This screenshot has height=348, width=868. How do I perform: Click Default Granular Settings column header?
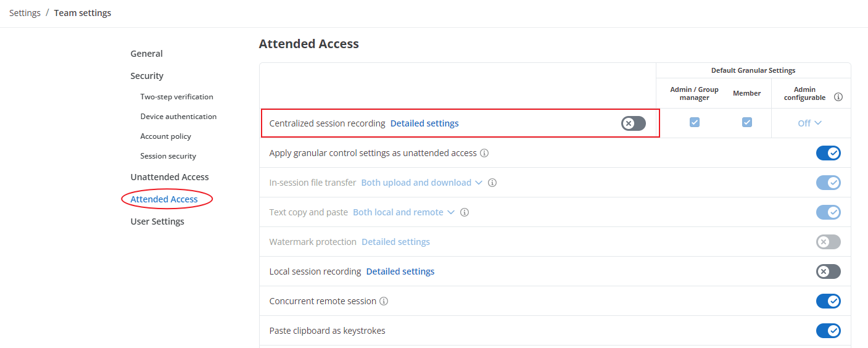pyautogui.click(x=753, y=71)
